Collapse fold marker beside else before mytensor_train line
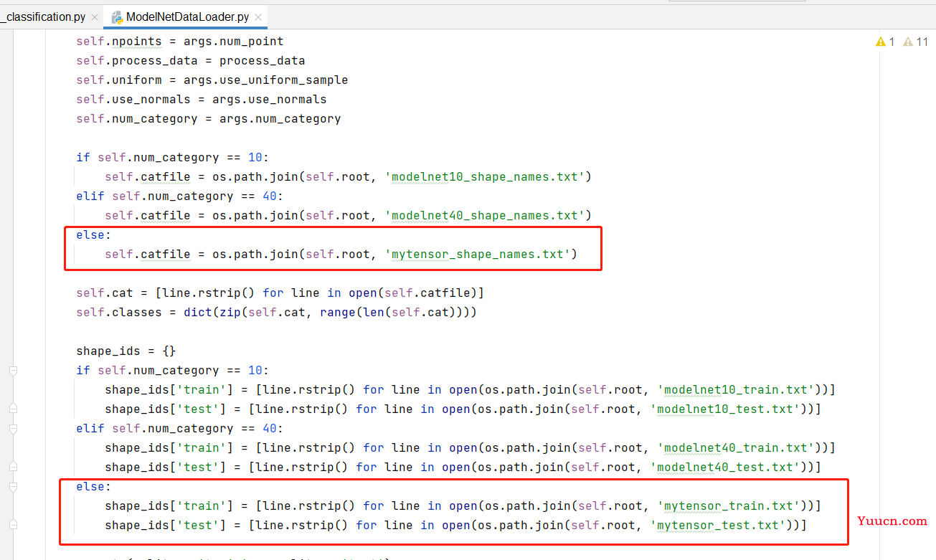 tap(13, 487)
